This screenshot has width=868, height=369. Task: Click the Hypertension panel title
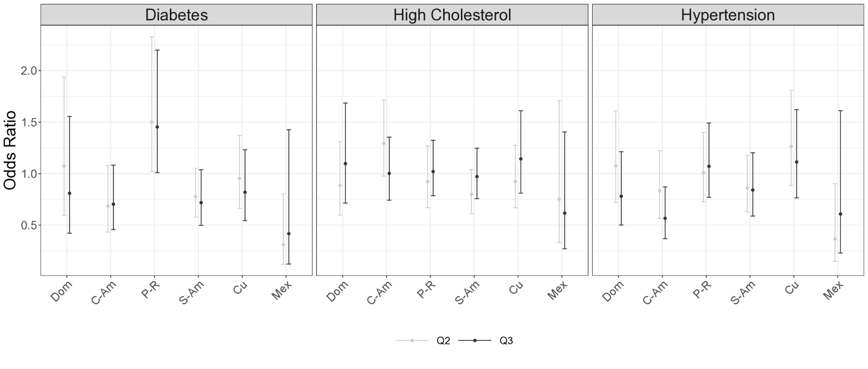727,15
